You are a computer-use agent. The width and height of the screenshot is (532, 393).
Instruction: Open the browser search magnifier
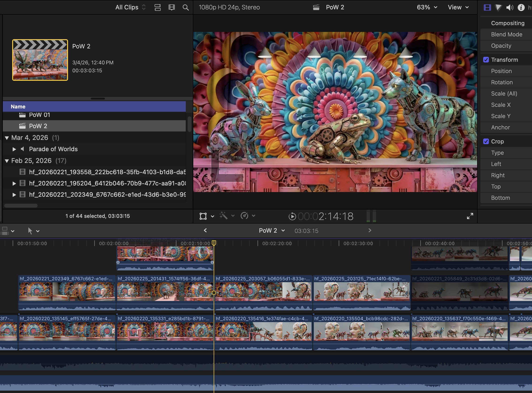(186, 7)
